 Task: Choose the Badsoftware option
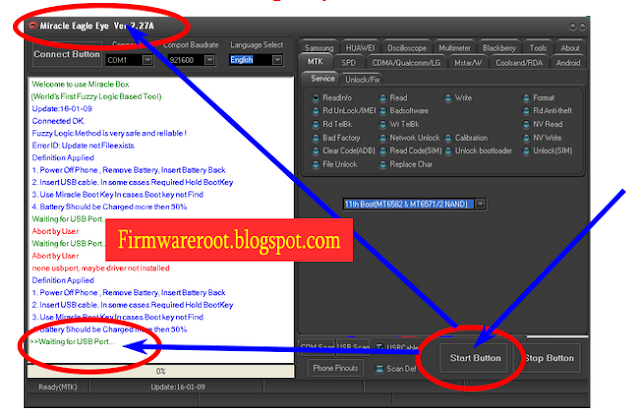pos(404,111)
